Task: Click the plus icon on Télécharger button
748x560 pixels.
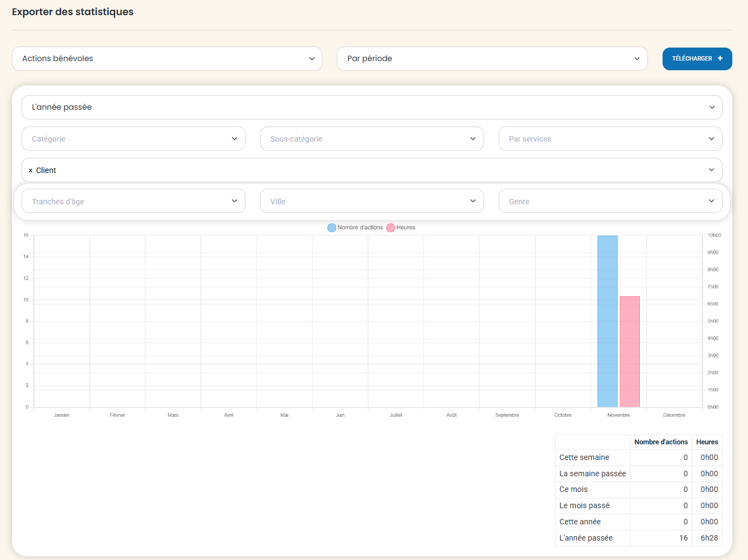Action: 720,58
